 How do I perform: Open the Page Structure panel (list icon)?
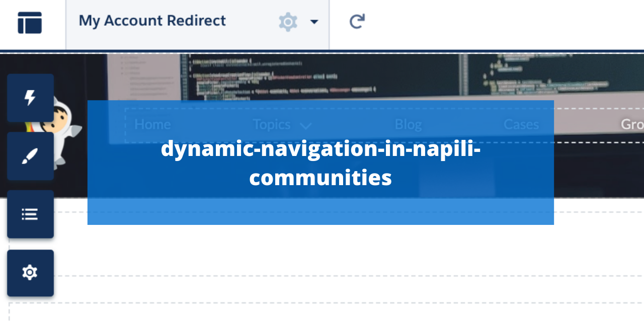pyautogui.click(x=30, y=214)
